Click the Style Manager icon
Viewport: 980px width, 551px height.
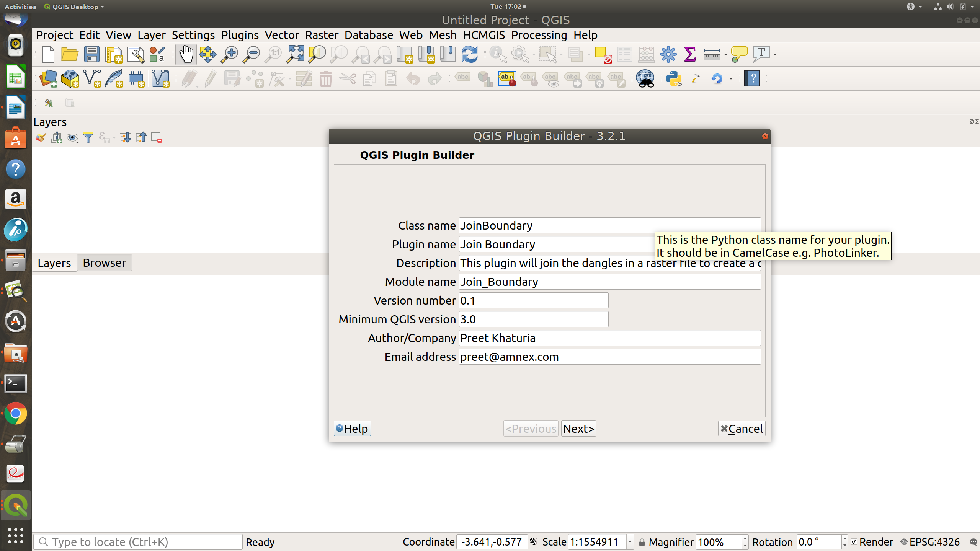coord(156,54)
